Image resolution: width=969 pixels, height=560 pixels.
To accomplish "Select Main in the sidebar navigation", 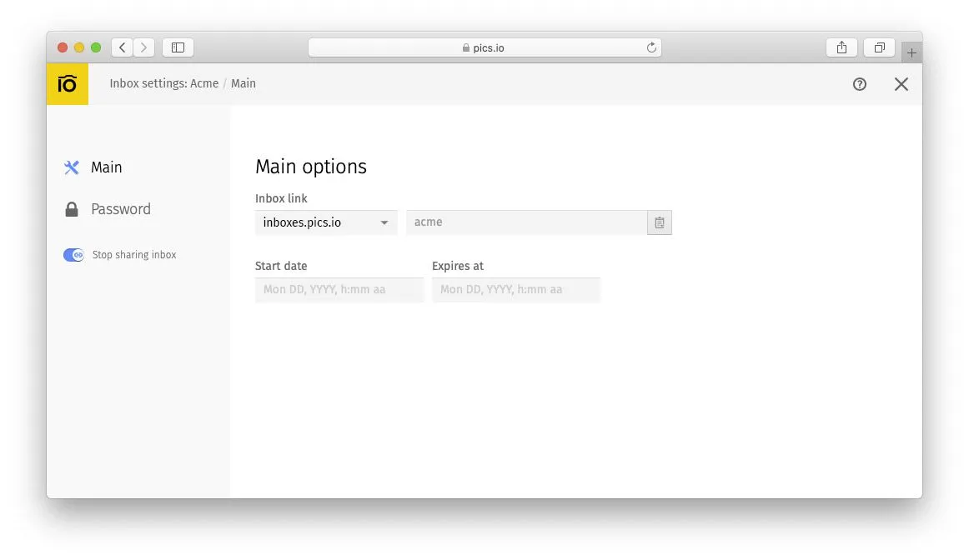I will 106,167.
